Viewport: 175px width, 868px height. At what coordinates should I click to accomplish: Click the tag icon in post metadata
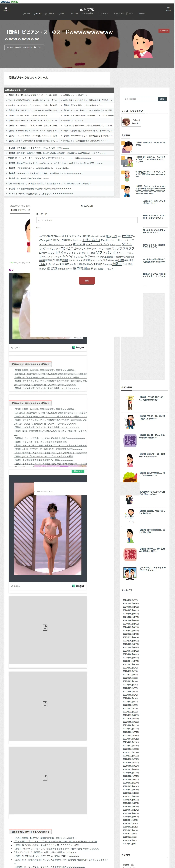[35, 47]
